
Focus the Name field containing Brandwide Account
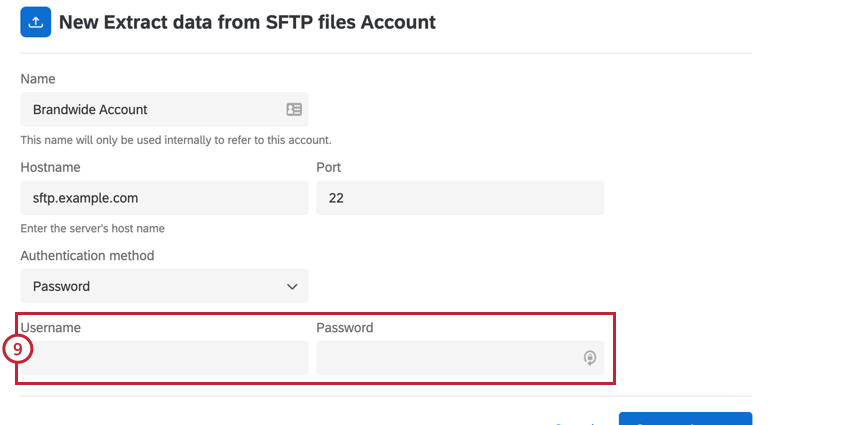150,109
